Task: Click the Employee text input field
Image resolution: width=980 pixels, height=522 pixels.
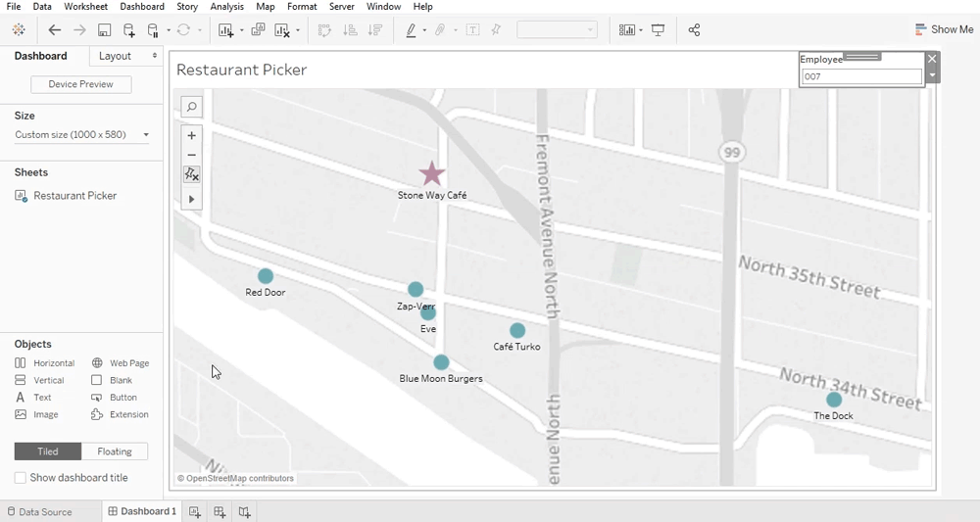Action: coord(861,76)
